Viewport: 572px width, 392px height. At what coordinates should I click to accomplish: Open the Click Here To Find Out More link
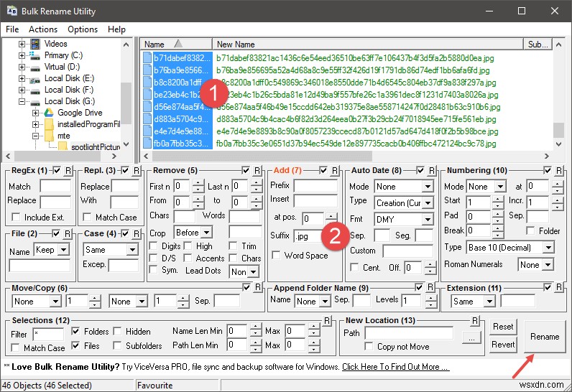point(395,367)
